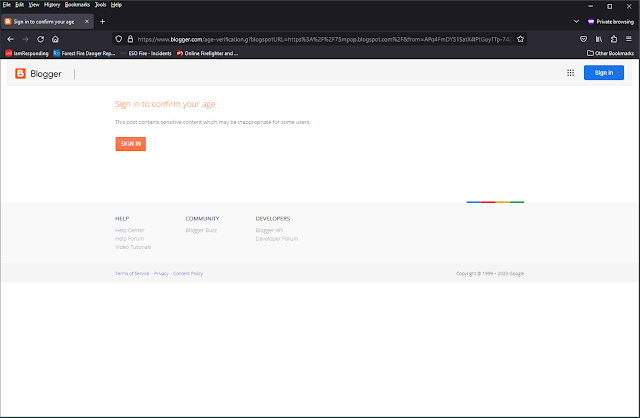Image resolution: width=640 pixels, height=418 pixels.
Task: Click the 'Sign in to confirm your age' heading
Action: click(165, 104)
